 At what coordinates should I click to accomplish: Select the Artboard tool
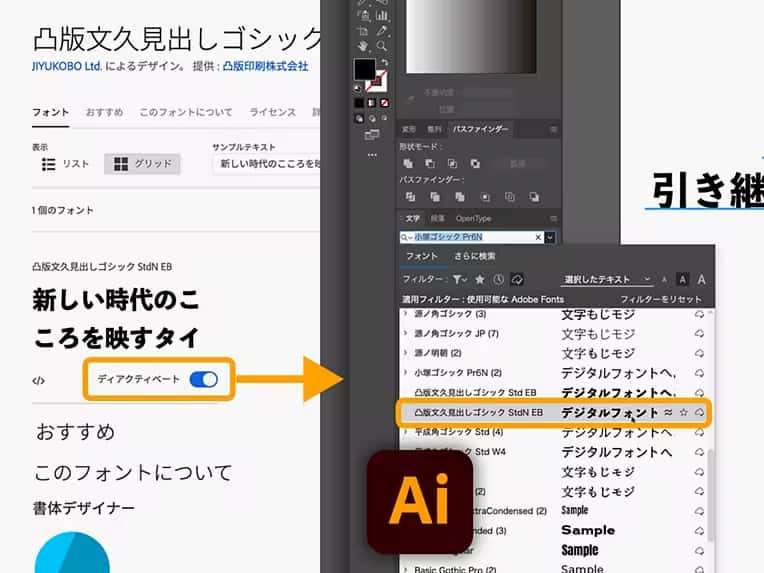(x=363, y=31)
